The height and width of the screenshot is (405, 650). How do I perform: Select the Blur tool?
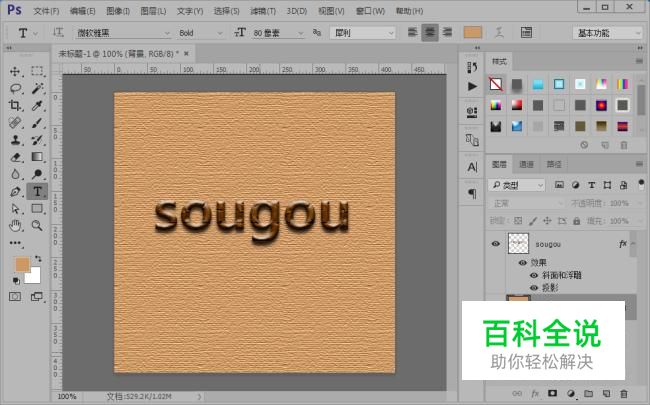(15, 175)
